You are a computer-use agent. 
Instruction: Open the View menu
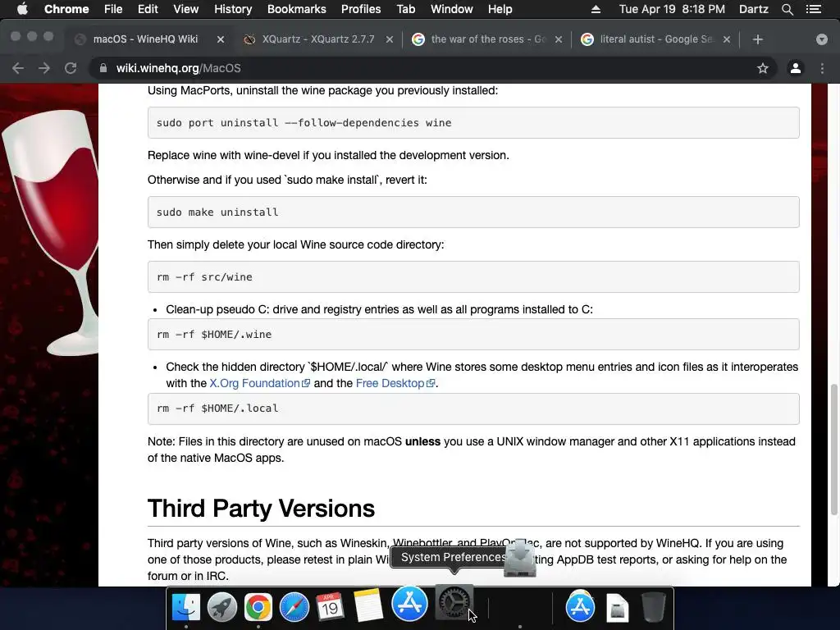(x=185, y=9)
